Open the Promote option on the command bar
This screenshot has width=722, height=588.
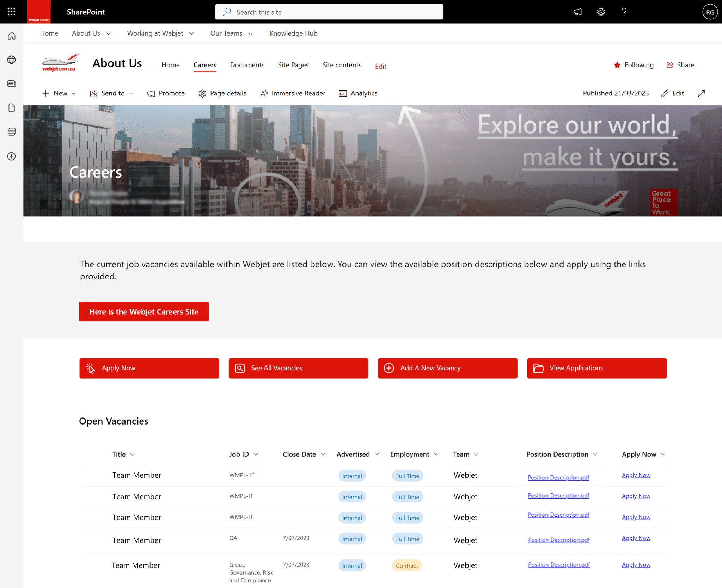pos(166,93)
